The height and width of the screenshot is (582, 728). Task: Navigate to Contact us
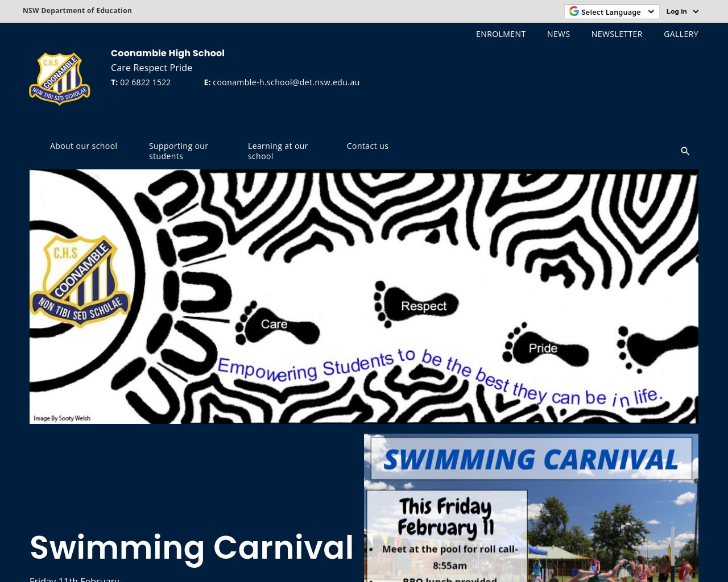tap(367, 146)
